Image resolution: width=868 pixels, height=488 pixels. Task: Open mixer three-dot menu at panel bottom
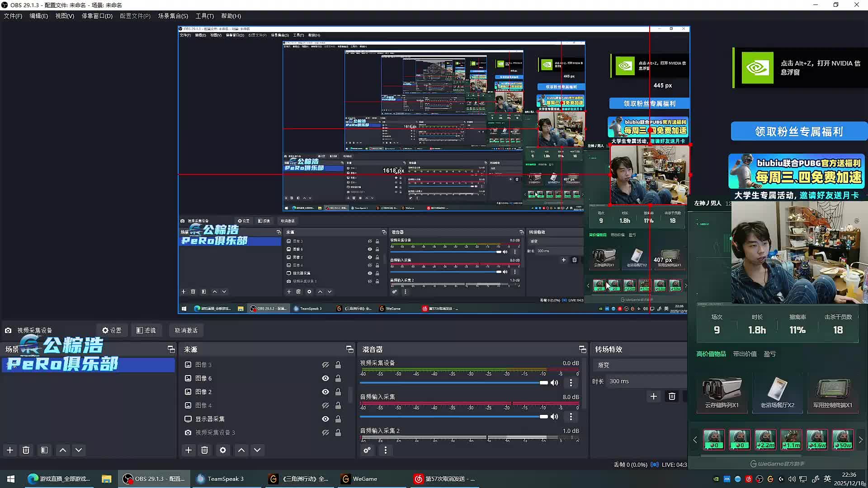386,450
